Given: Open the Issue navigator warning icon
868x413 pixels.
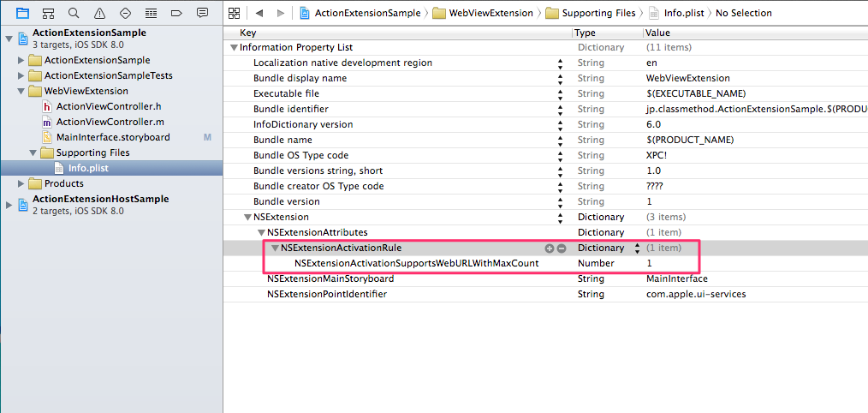Looking at the screenshot, I should pyautogui.click(x=99, y=13).
